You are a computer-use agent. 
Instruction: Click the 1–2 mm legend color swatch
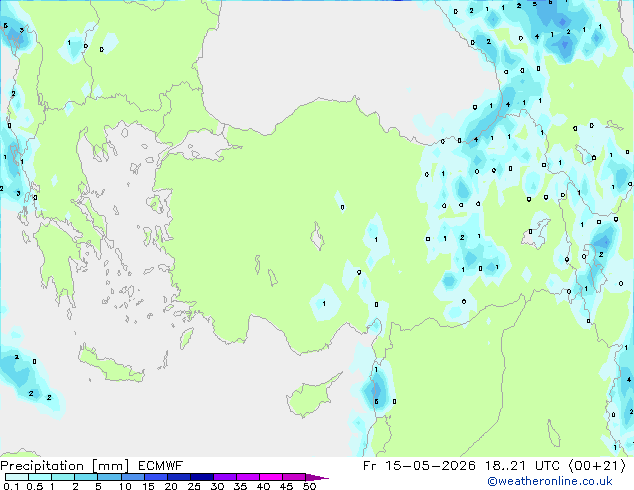click(x=63, y=477)
